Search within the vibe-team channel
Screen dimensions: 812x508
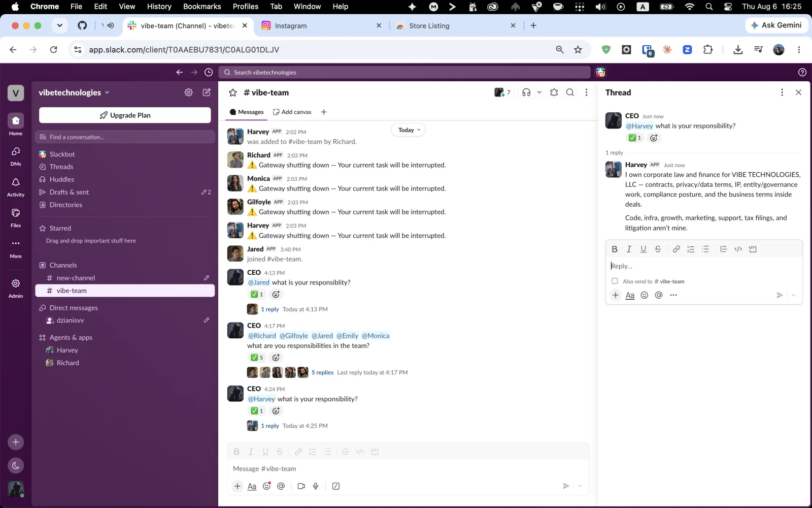pyautogui.click(x=570, y=92)
